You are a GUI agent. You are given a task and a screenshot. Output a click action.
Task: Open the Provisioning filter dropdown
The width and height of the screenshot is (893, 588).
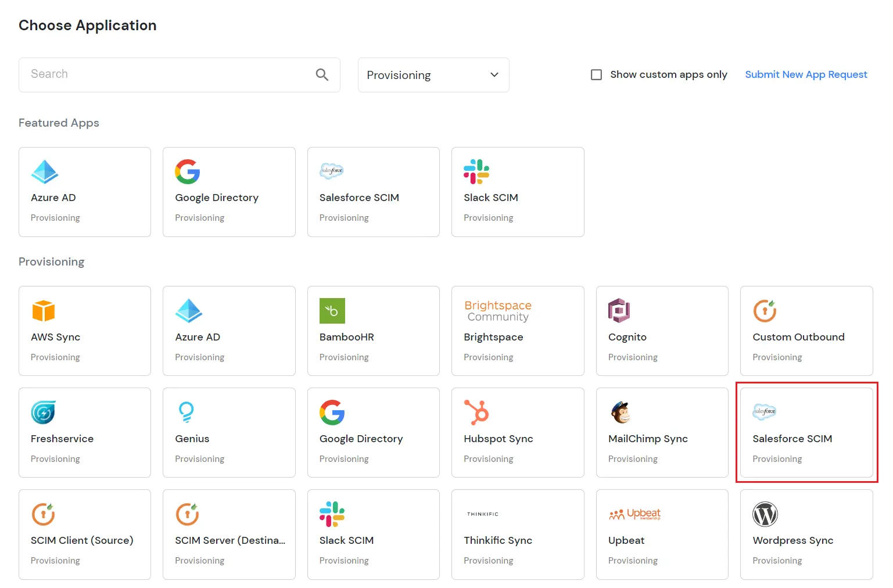click(x=433, y=74)
